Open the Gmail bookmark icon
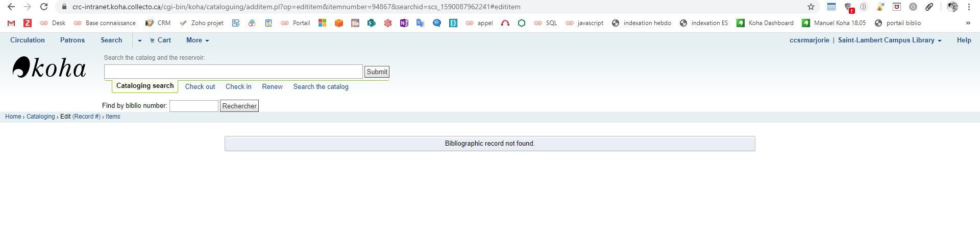 (x=11, y=23)
